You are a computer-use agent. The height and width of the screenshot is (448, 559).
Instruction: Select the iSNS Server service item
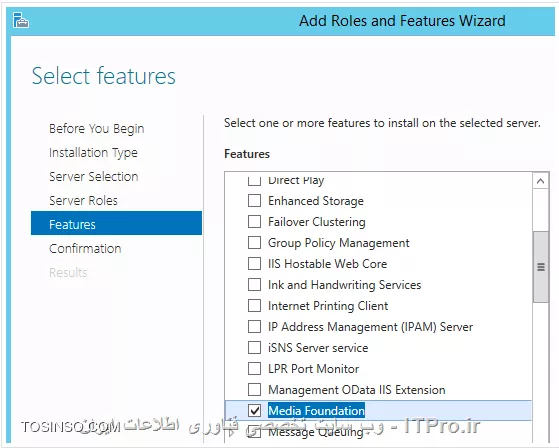[x=318, y=347]
